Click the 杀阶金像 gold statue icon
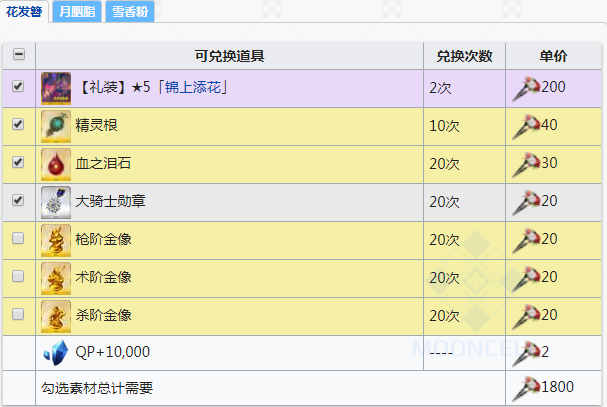 (x=56, y=316)
